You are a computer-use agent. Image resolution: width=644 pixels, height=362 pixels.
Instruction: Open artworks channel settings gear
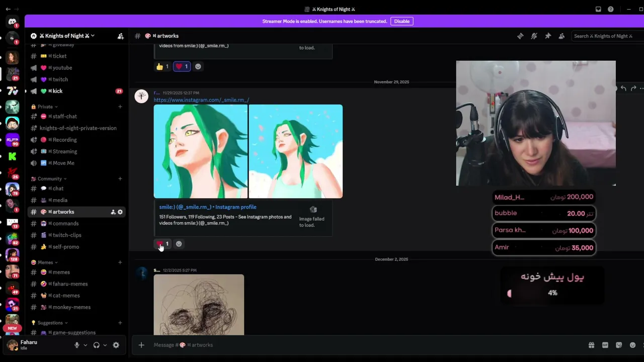click(x=120, y=212)
